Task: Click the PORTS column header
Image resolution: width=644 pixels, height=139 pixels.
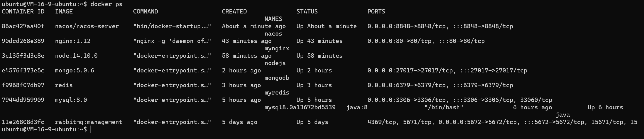Action: [x=376, y=12]
